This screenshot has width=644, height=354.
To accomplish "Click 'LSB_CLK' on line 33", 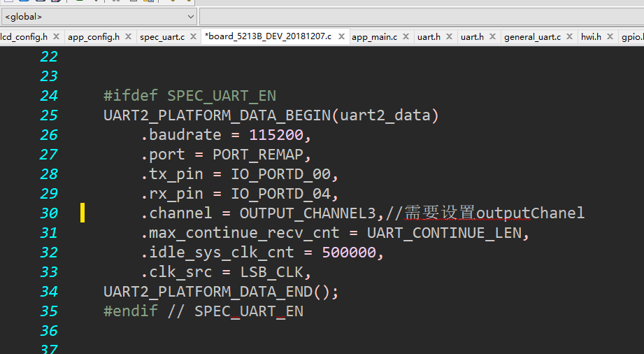I will tap(271, 272).
